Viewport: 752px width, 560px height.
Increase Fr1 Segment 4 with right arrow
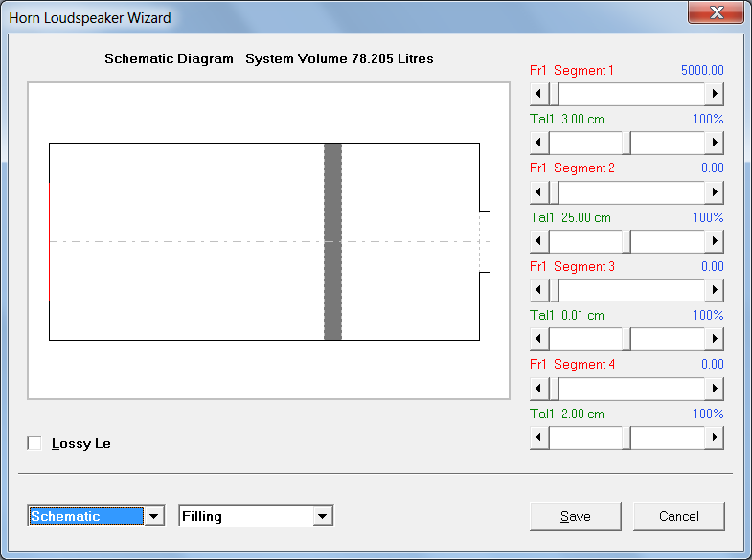714,388
